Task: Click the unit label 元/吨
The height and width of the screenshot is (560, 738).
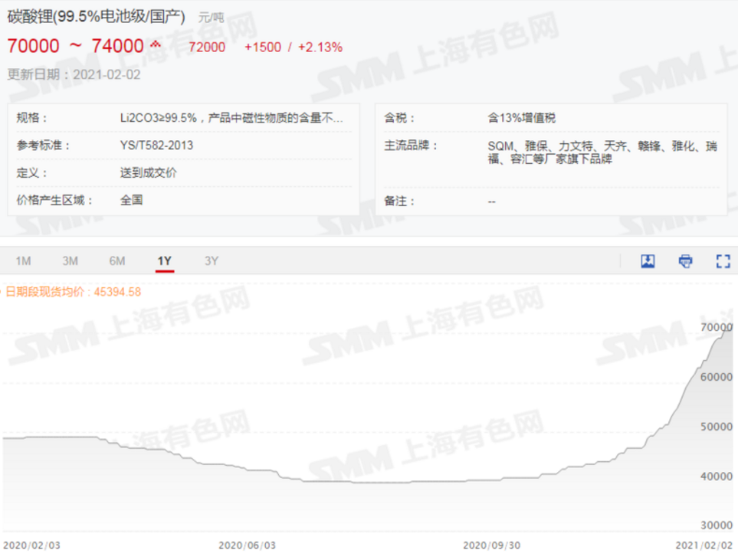Action: coord(211,18)
